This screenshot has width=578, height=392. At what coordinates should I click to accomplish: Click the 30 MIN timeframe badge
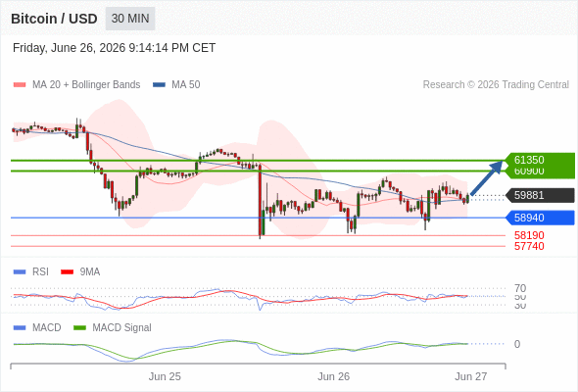click(x=130, y=19)
